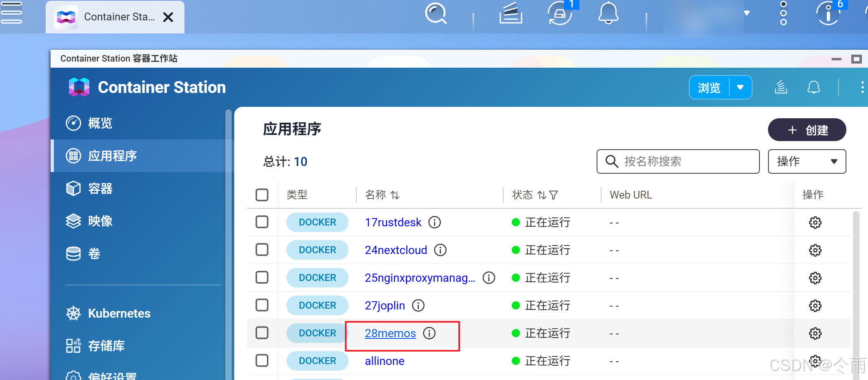Open Container Station vertical dots menu
This screenshot has width=868, height=380.
[862, 87]
